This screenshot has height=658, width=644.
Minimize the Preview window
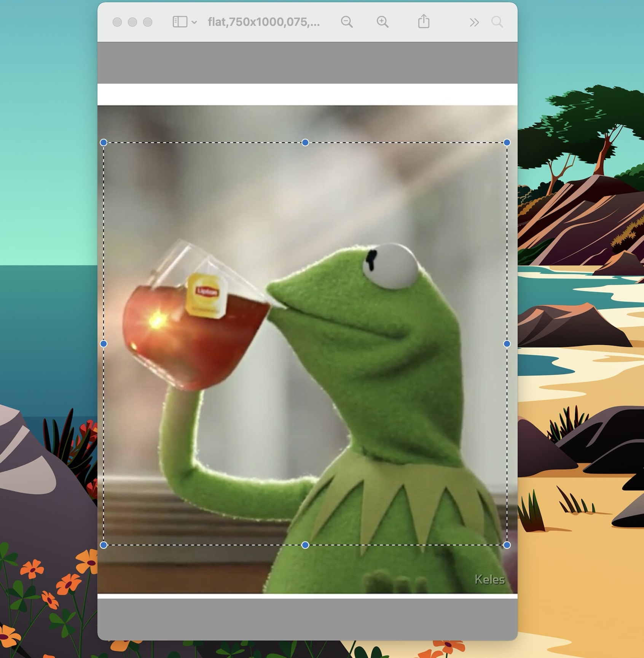132,22
